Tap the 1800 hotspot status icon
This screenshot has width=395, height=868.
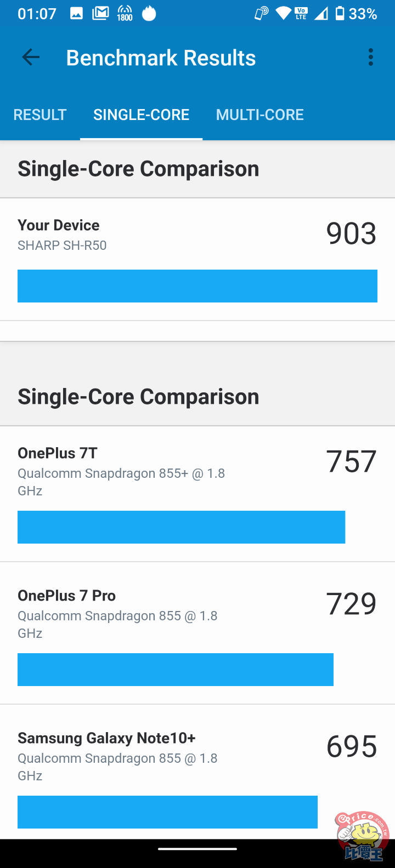[125, 14]
